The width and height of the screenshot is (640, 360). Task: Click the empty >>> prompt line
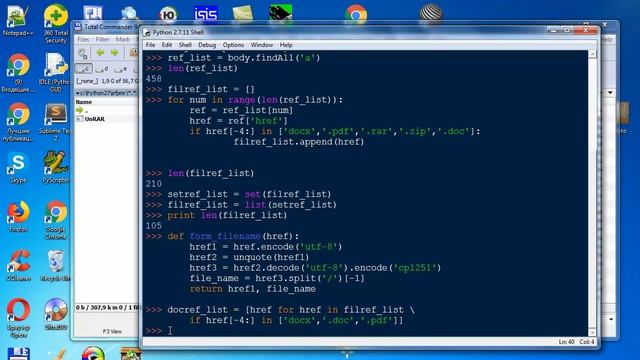365,331
